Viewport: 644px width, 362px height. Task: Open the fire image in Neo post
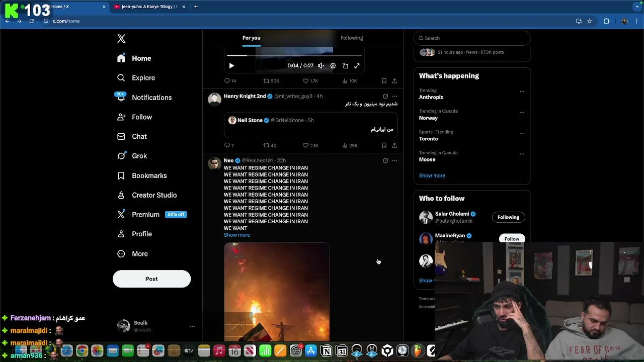(277, 292)
